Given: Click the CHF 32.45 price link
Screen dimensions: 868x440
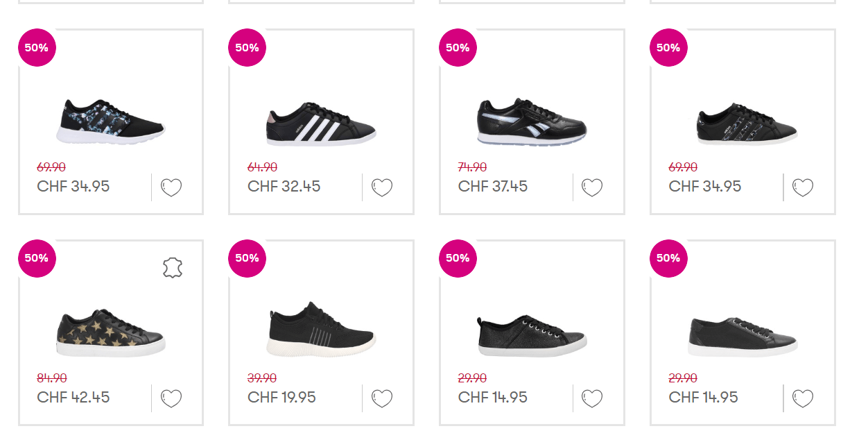Looking at the screenshot, I should (284, 187).
